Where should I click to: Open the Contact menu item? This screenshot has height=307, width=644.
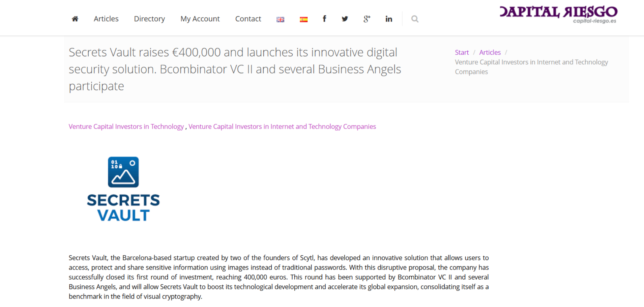pyautogui.click(x=248, y=19)
